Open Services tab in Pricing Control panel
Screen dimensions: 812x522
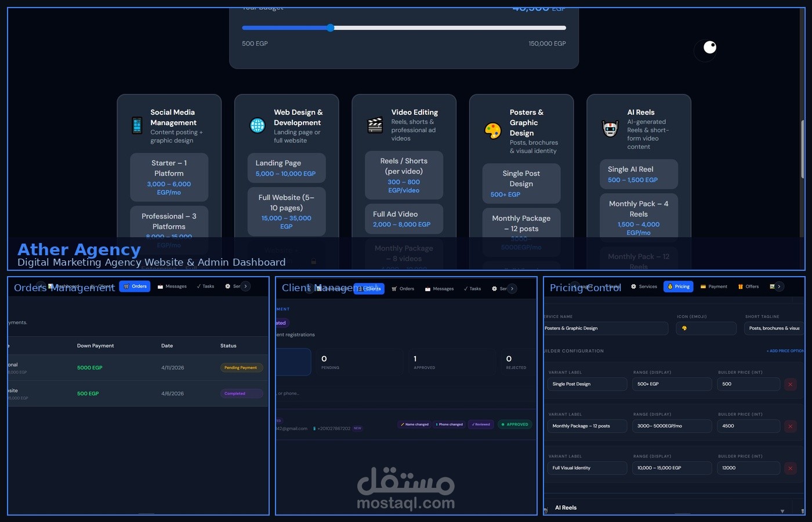click(644, 287)
